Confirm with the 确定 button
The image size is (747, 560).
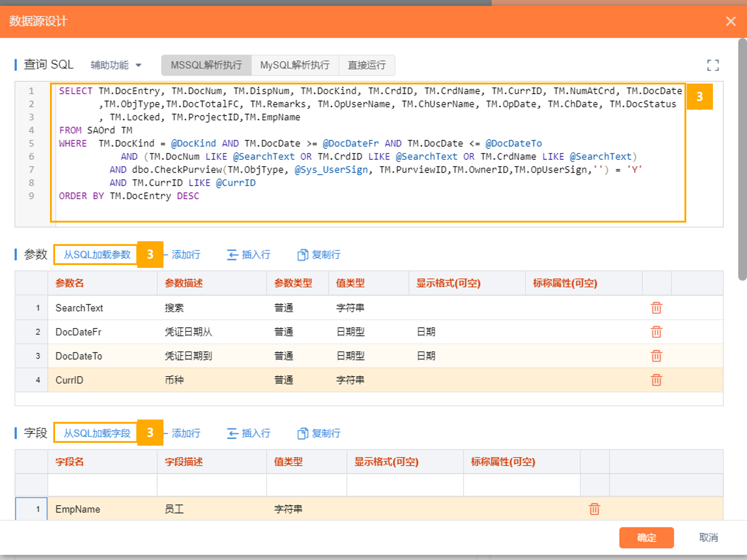[647, 538]
